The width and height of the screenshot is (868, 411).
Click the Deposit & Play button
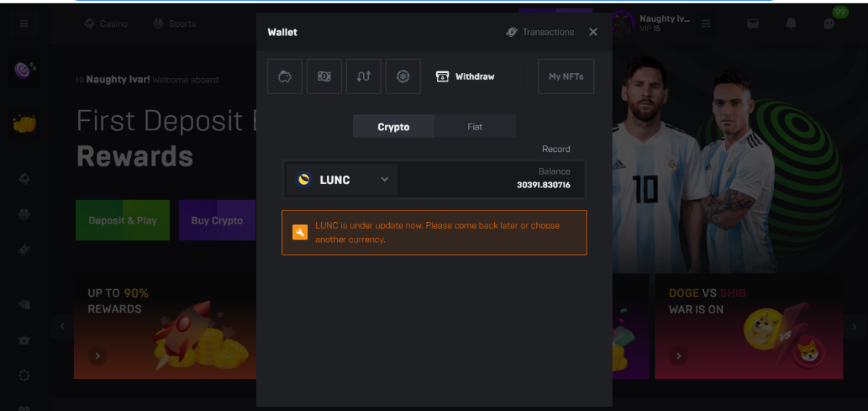(x=122, y=221)
